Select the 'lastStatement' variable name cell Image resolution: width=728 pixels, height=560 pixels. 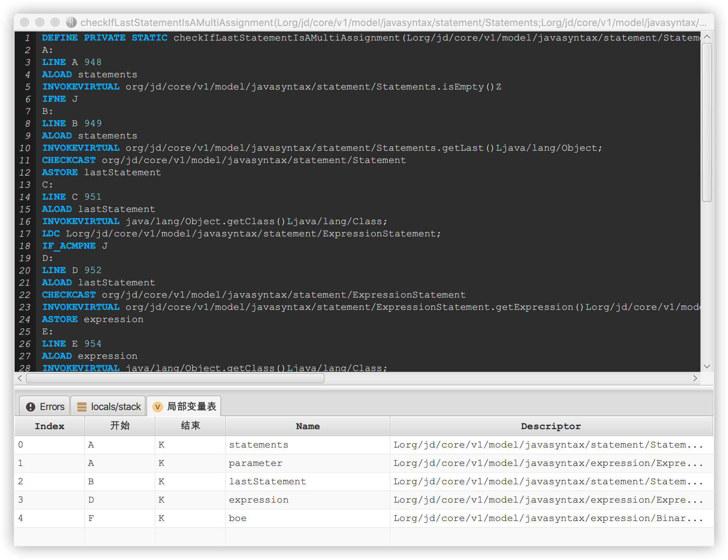pos(267,482)
